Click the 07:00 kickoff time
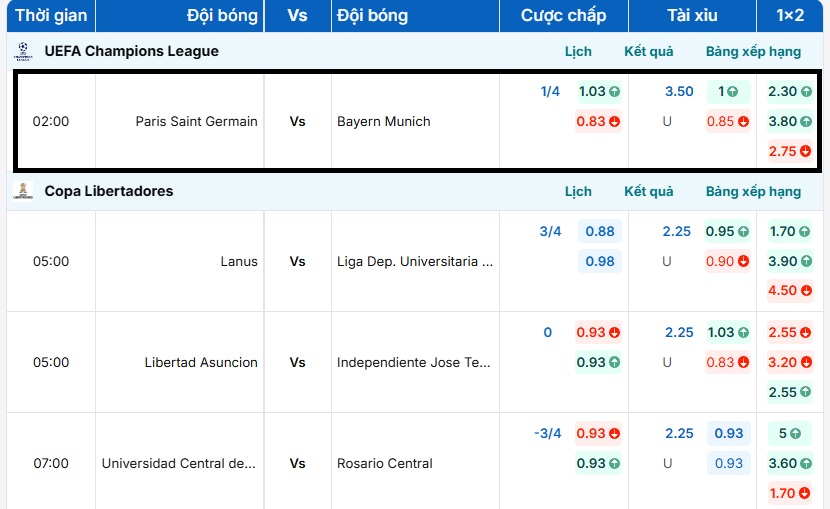Viewport: 830px width, 509px height. pos(51,463)
